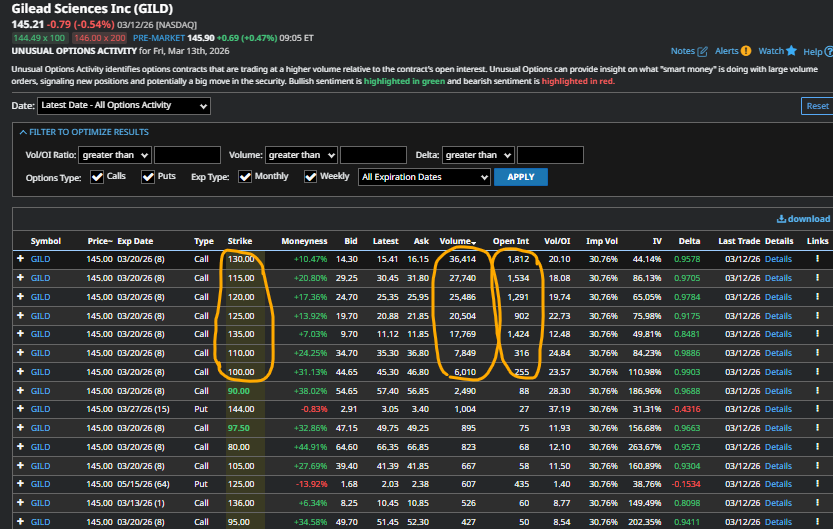Sort table by Open Int column
This screenshot has width=833, height=529.
[510, 241]
